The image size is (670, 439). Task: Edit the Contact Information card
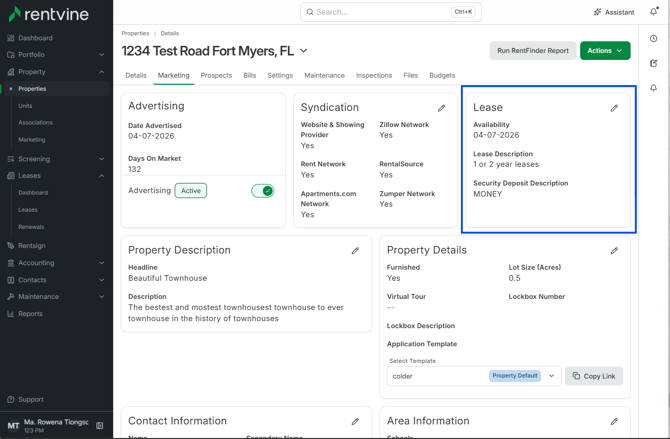pos(355,421)
